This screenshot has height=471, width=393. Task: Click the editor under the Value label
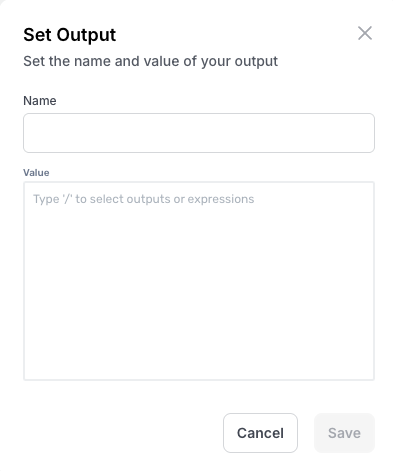pos(199,281)
